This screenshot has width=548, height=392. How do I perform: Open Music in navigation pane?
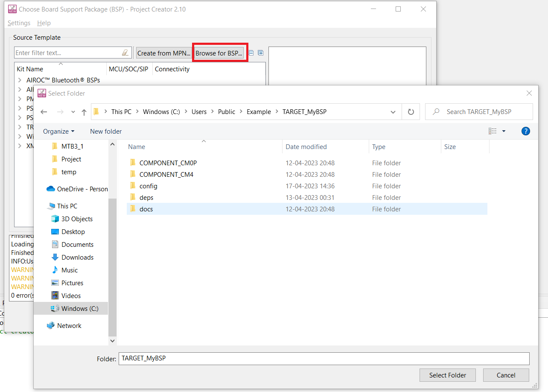tap(70, 270)
